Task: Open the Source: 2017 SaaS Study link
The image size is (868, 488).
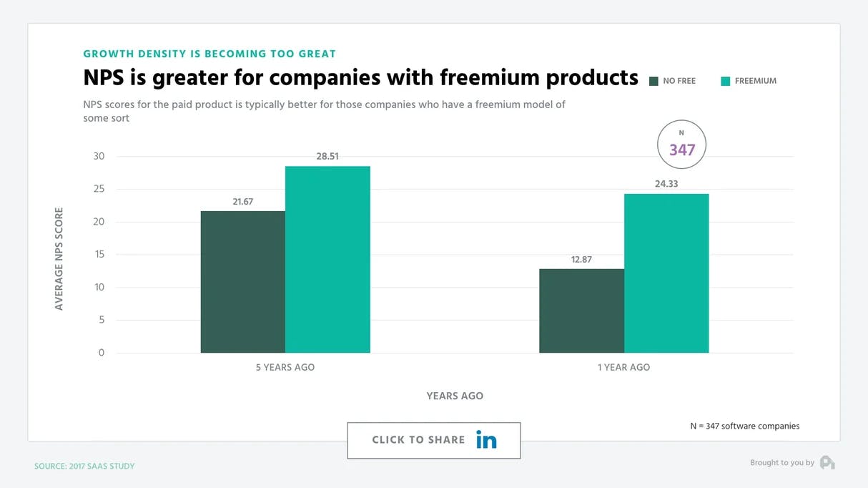Action: [x=84, y=467]
